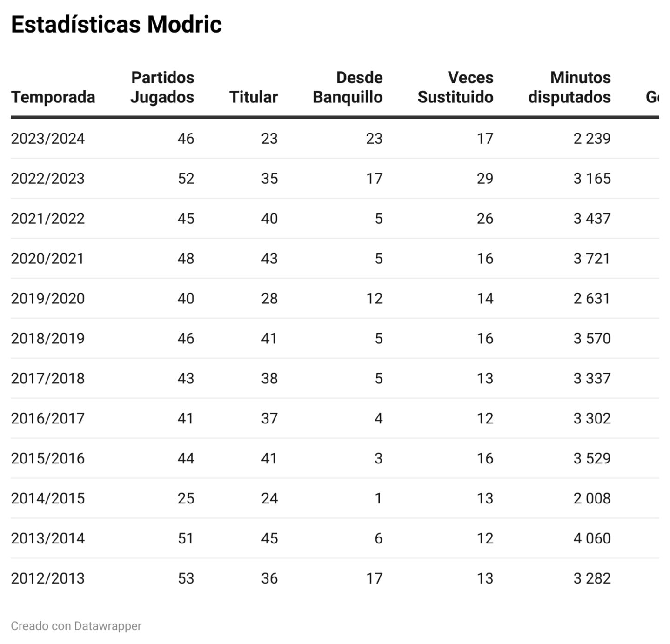Click matches played value 53
Image resolution: width=670 pixels, height=644 pixels.
(186, 578)
